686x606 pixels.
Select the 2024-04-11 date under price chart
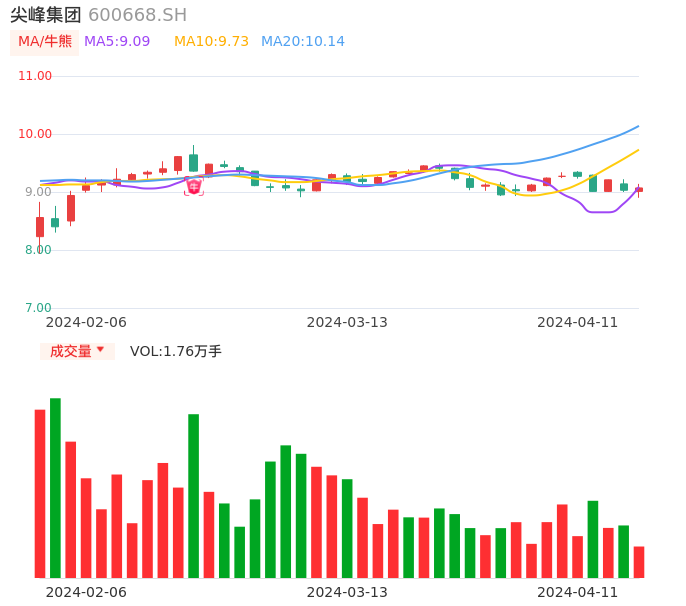pos(577,322)
